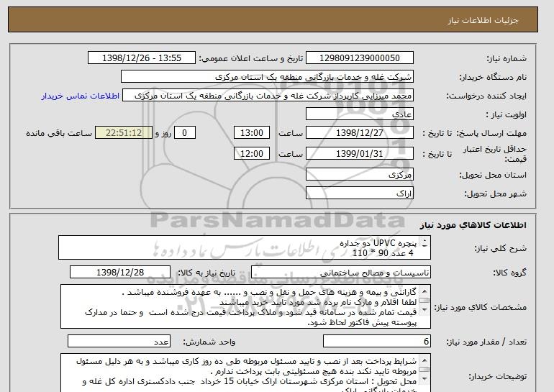Click the label ایجاد کننده درخواست
This screenshot has width=554, height=392.
[x=486, y=96]
